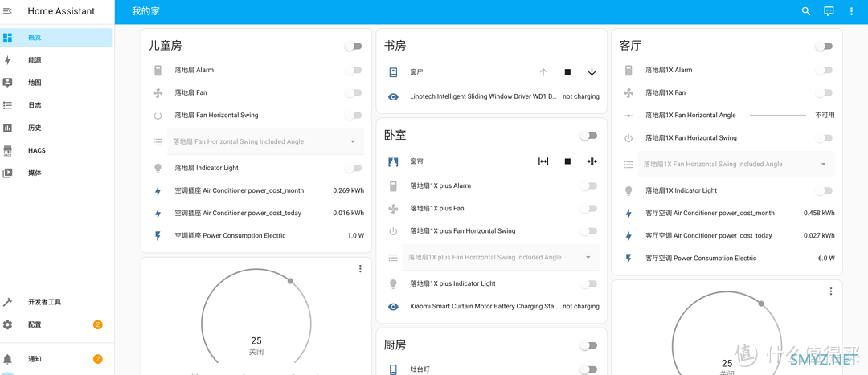Screen dimensions: 868x375
Task: Click the 灶台灯 device icon
Action: tap(393, 369)
